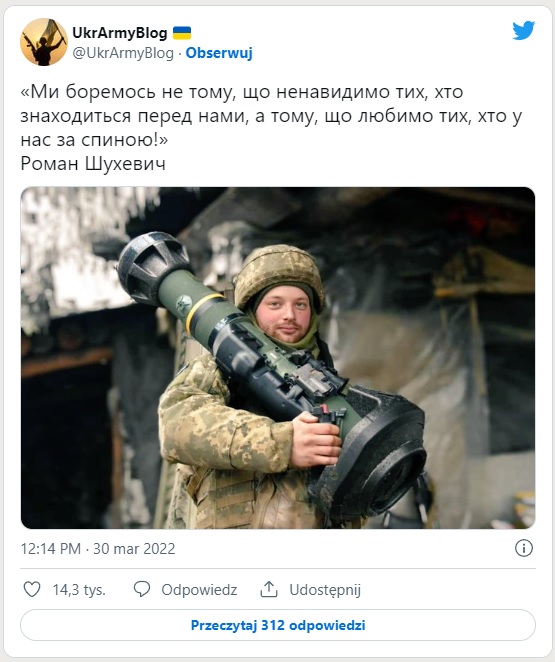The height and width of the screenshot is (662, 555).
Task: Click the date 30 mar 2022
Action: 134,548
